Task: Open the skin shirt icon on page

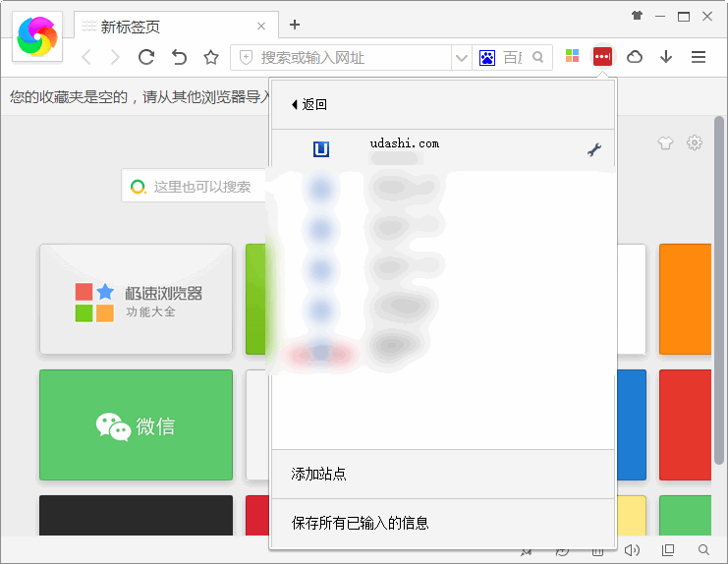Action: [665, 143]
